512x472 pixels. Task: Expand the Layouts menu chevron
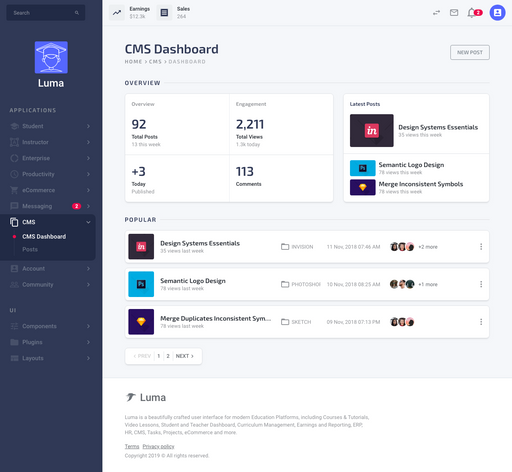point(88,358)
